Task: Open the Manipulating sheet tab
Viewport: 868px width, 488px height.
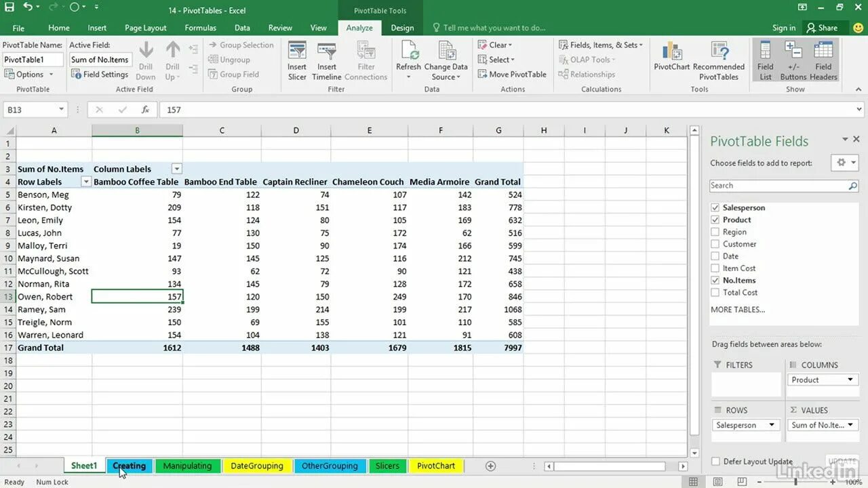Action: (x=187, y=466)
